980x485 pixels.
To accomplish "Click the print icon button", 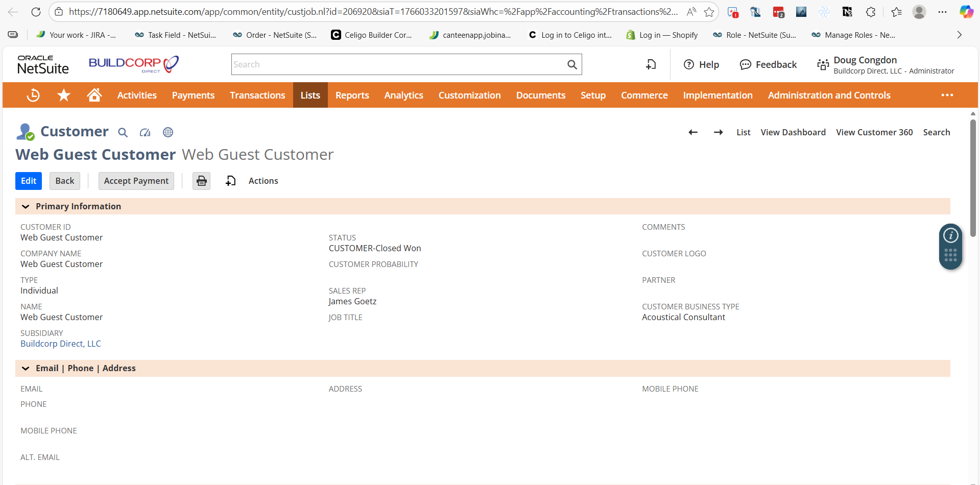I will coord(202,181).
